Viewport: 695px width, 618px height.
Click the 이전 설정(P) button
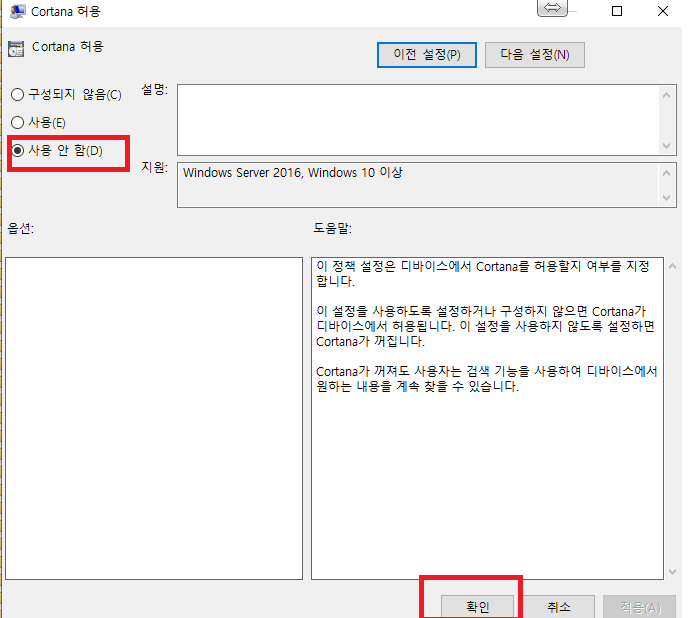(426, 55)
